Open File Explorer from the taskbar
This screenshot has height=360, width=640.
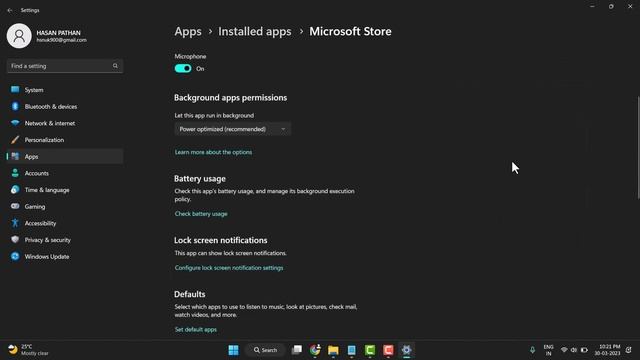[x=333, y=350]
